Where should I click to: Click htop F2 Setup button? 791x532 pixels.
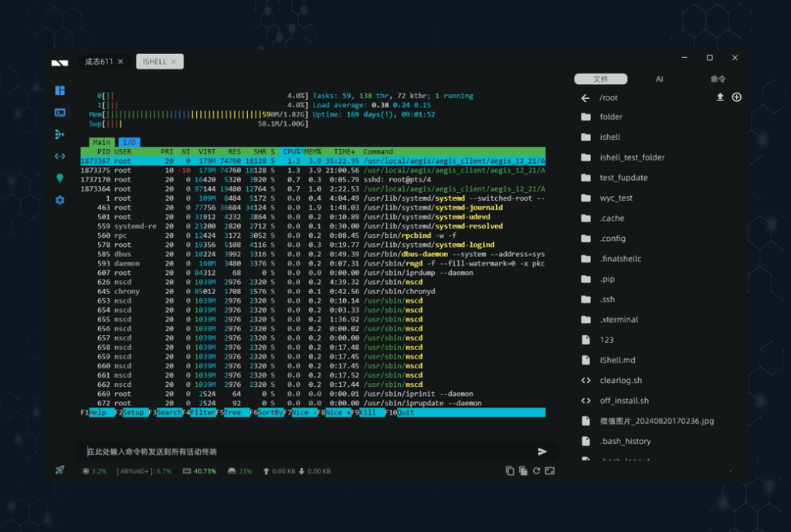131,412
